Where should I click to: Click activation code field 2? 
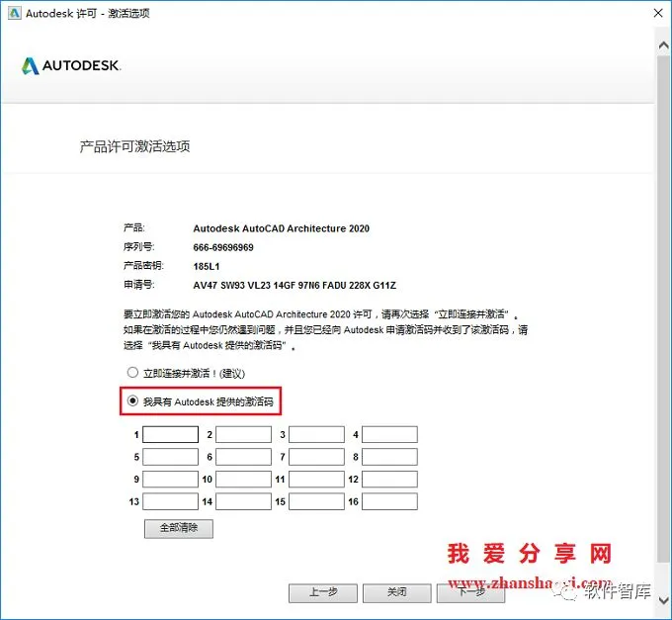point(243,434)
